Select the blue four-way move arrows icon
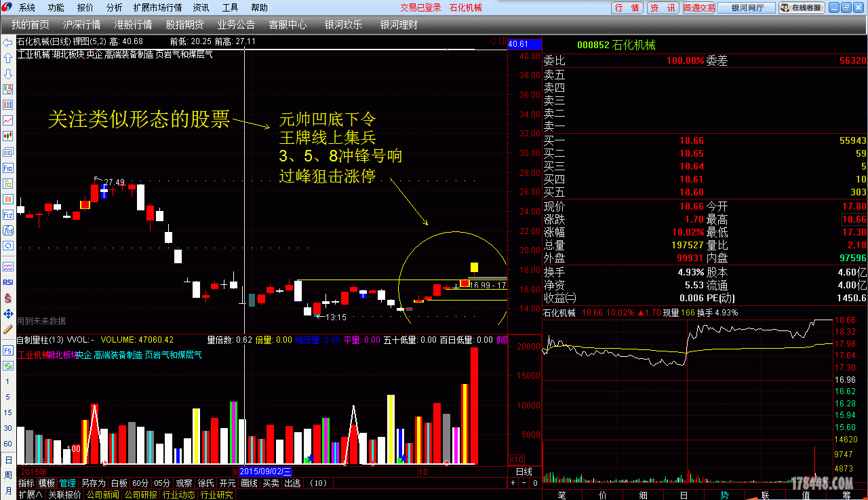The height and width of the screenshot is (500, 868). pyautogui.click(x=8, y=313)
